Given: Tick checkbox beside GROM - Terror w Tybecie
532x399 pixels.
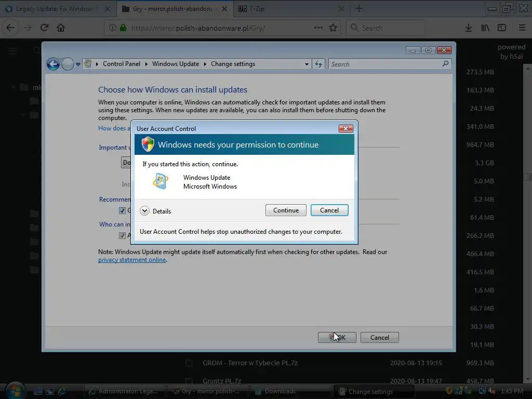Looking at the screenshot, I should [189, 363].
